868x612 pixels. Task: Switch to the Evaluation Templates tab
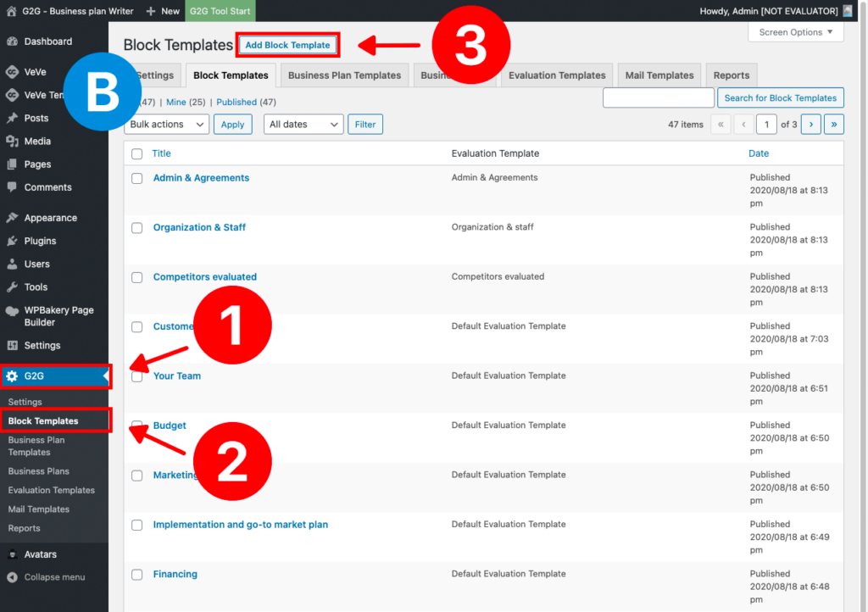click(x=557, y=75)
